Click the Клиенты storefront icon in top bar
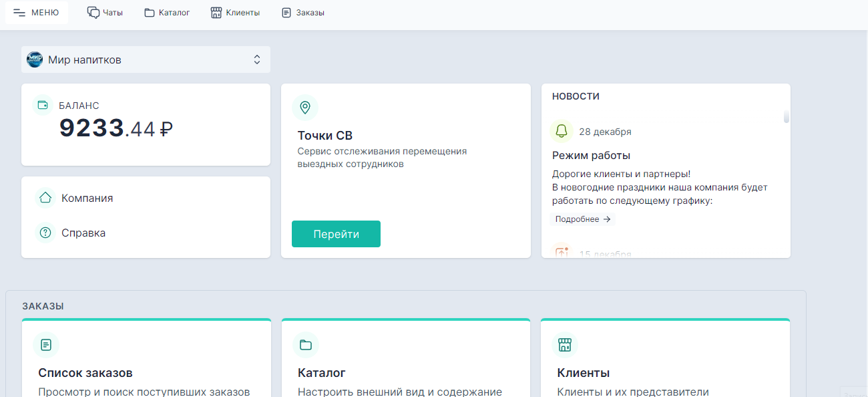The width and height of the screenshot is (868, 397). point(215,11)
